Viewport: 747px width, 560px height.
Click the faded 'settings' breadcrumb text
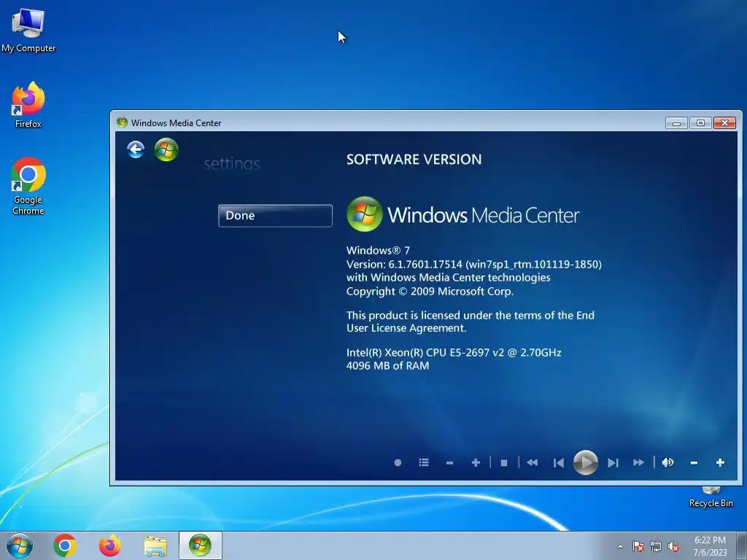click(x=232, y=164)
